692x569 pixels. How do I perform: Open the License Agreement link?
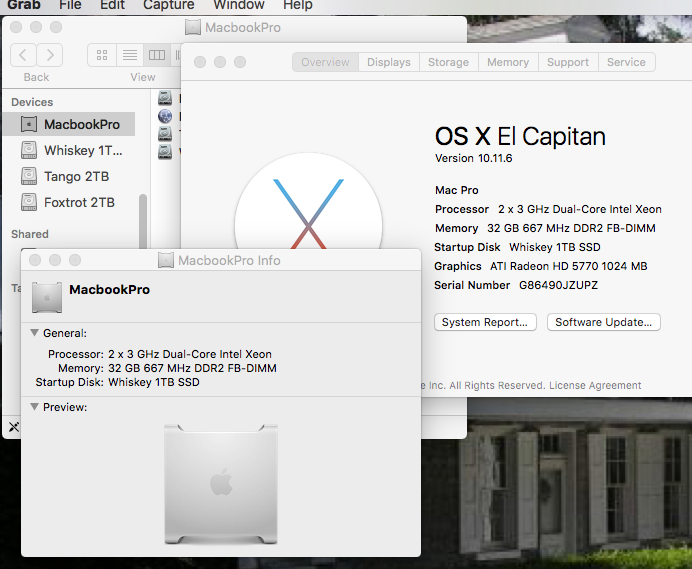coord(595,385)
